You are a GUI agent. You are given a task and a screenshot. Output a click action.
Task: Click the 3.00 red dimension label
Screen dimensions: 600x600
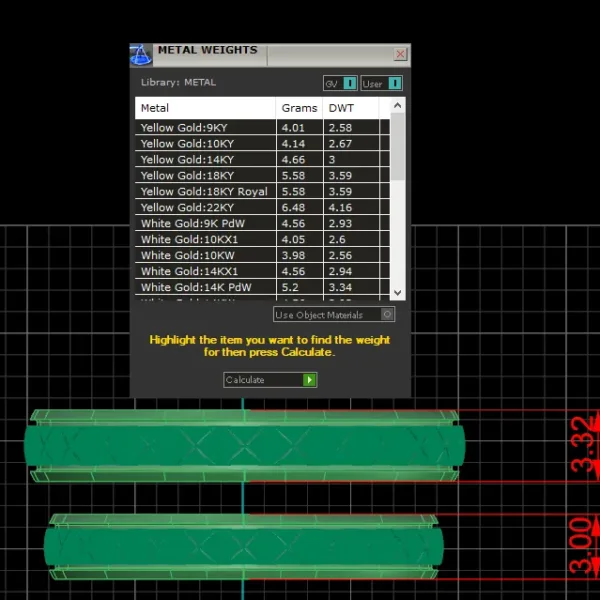pyautogui.click(x=581, y=546)
